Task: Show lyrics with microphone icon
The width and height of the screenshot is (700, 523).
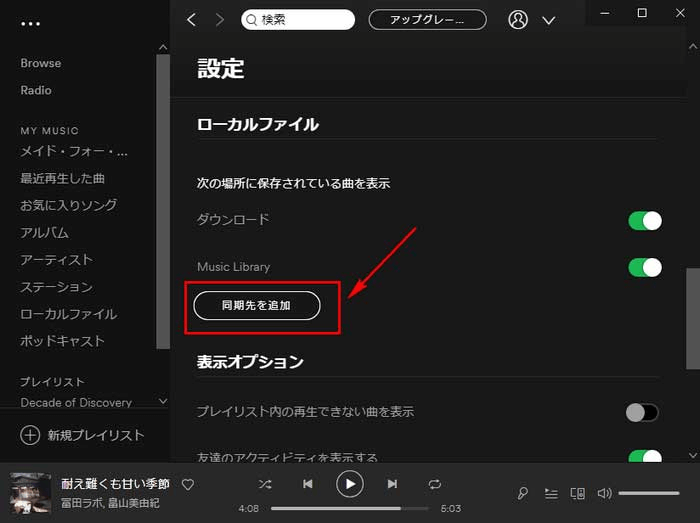Action: (522, 494)
